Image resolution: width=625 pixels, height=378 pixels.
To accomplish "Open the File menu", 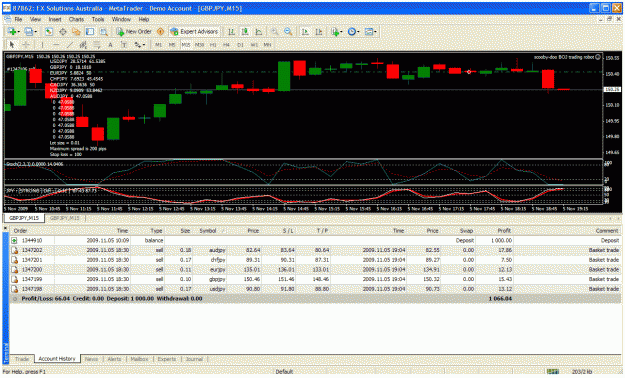I will 18,19.
